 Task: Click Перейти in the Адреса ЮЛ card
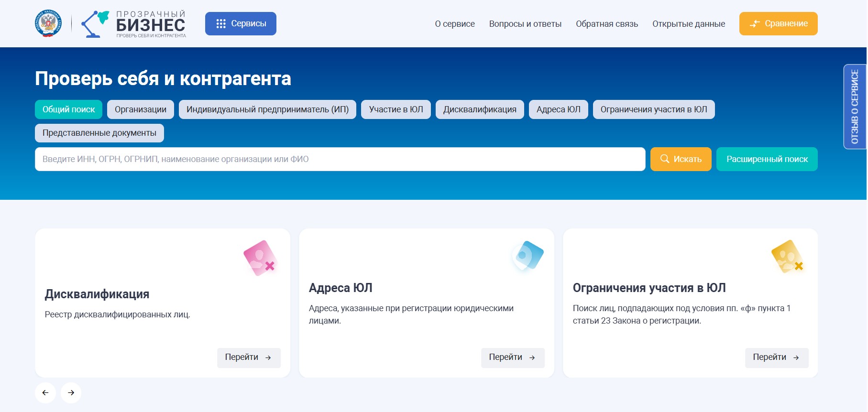pyautogui.click(x=513, y=358)
